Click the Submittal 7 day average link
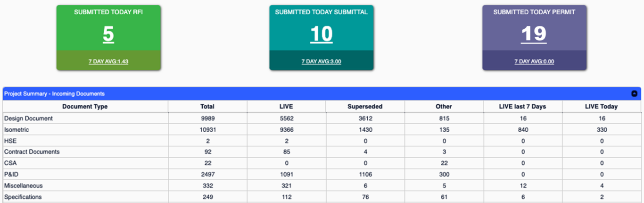Image resolution: width=644 pixels, height=203 pixels. (x=322, y=61)
